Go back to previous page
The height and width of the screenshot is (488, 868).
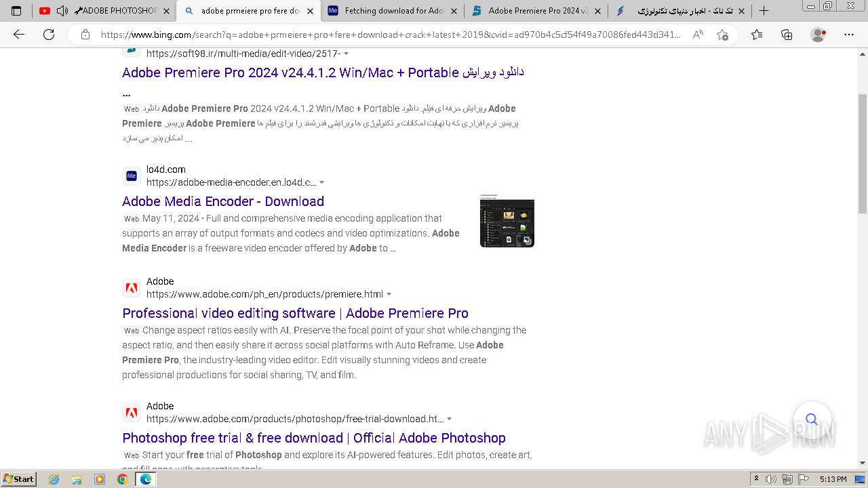coord(19,35)
